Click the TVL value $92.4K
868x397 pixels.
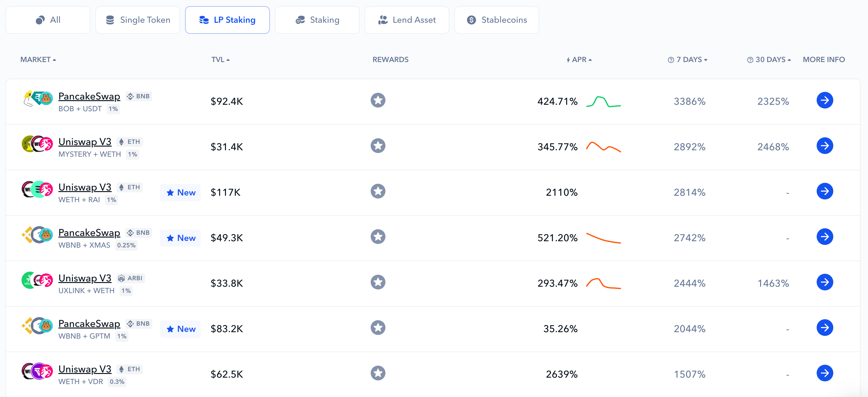(x=227, y=101)
